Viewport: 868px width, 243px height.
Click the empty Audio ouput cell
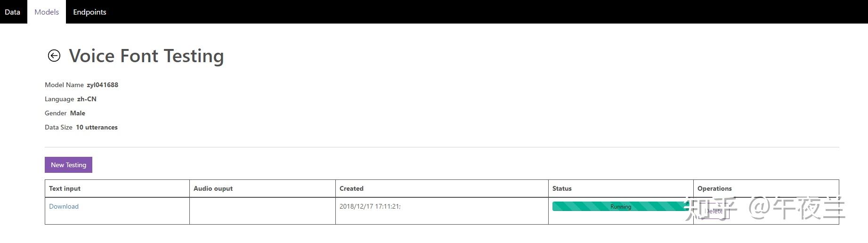262,211
